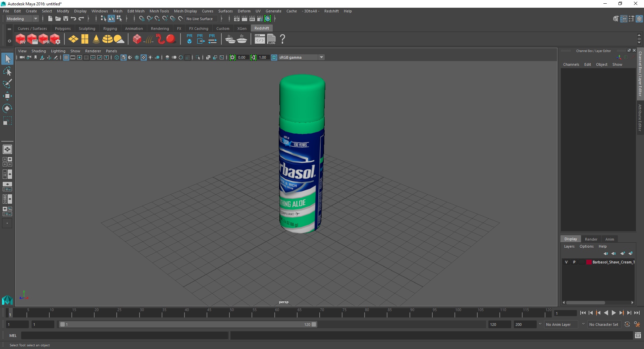The height and width of the screenshot is (349, 644).
Task: Open the viewport Shading menu
Action: point(39,51)
